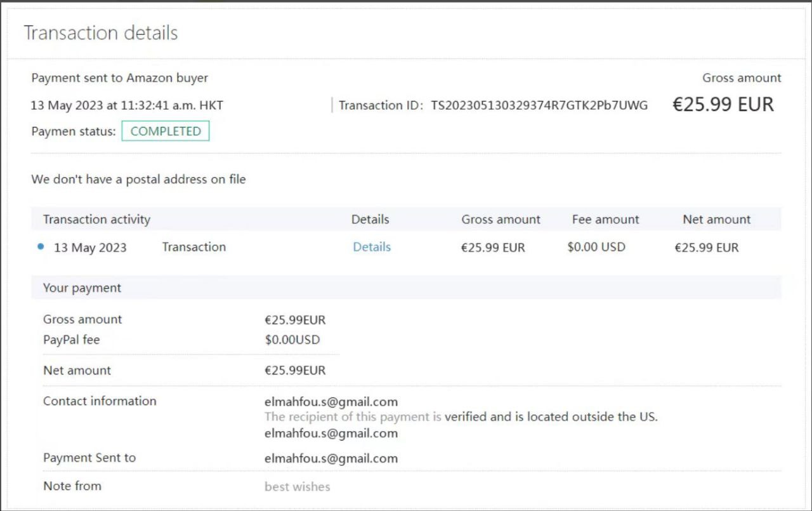Select the Transaction ID value text
Image resolution: width=812 pixels, height=511 pixels.
(x=539, y=105)
